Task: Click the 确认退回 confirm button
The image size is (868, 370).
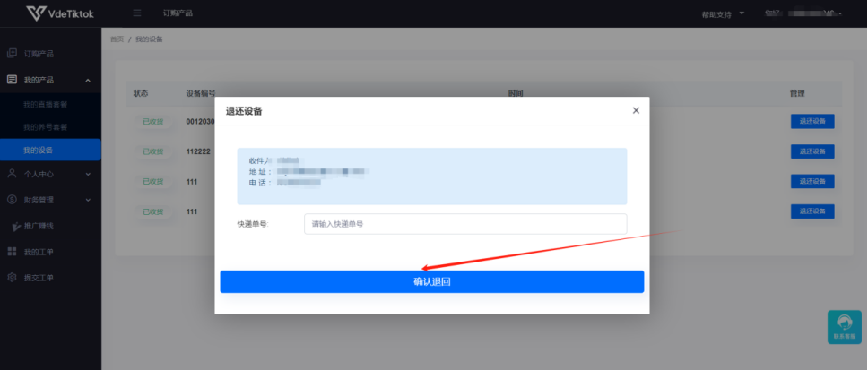Action: (x=431, y=281)
